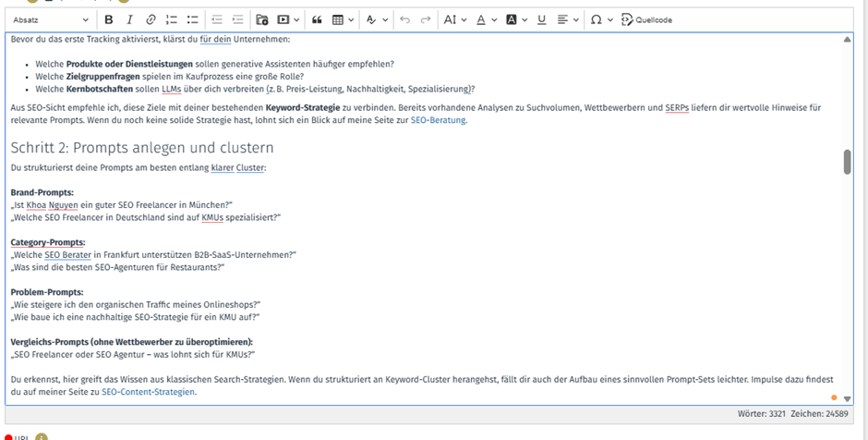The height and width of the screenshot is (440, 868).
Task: Open the special characters omega dropdown
Action: point(601,19)
